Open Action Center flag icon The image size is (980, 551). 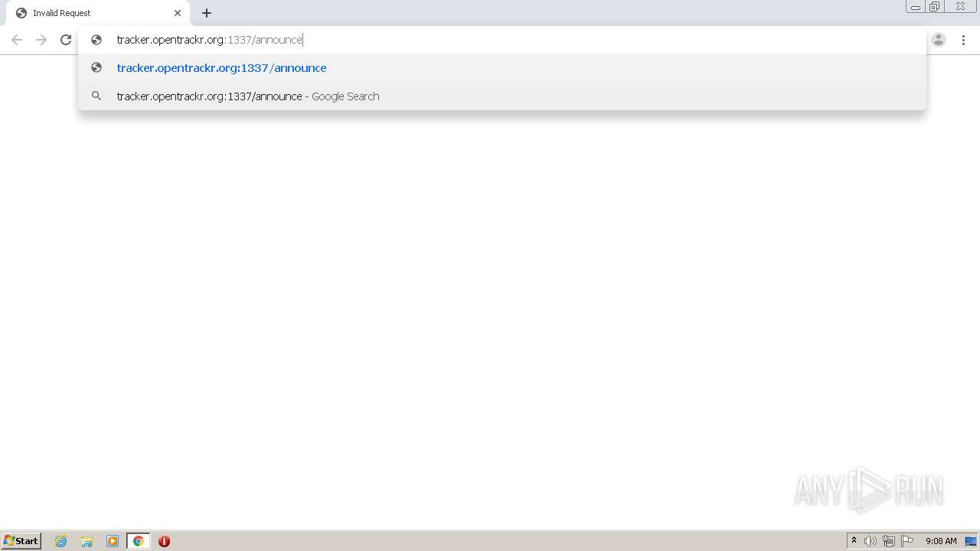pyautogui.click(x=907, y=541)
